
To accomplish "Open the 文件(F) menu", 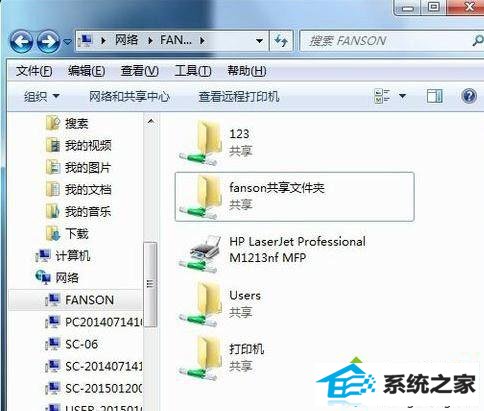I will coord(34,71).
